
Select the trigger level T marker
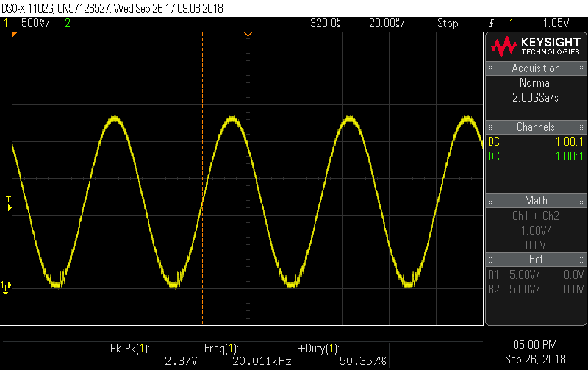click(x=9, y=203)
